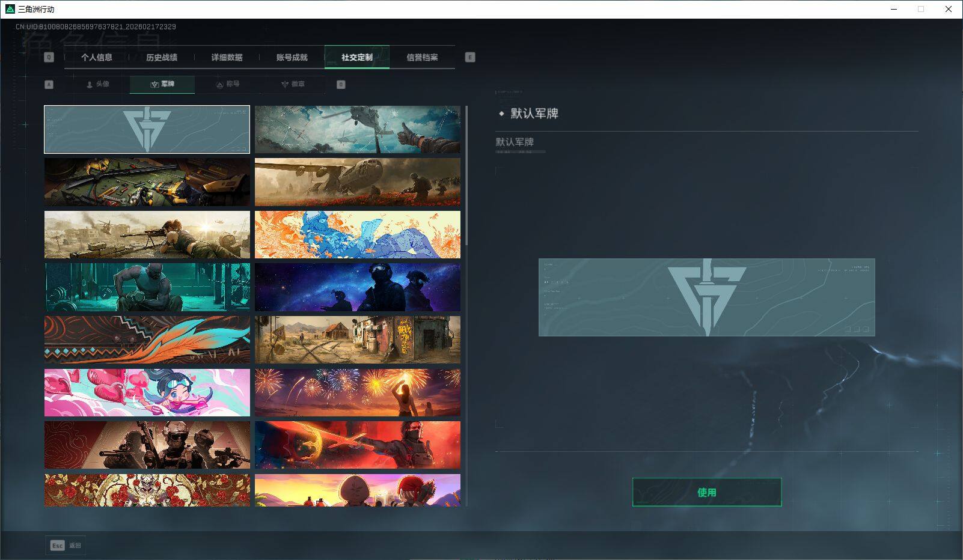
Task: Choose the rifle and tools workbench dog tag
Action: (x=147, y=182)
